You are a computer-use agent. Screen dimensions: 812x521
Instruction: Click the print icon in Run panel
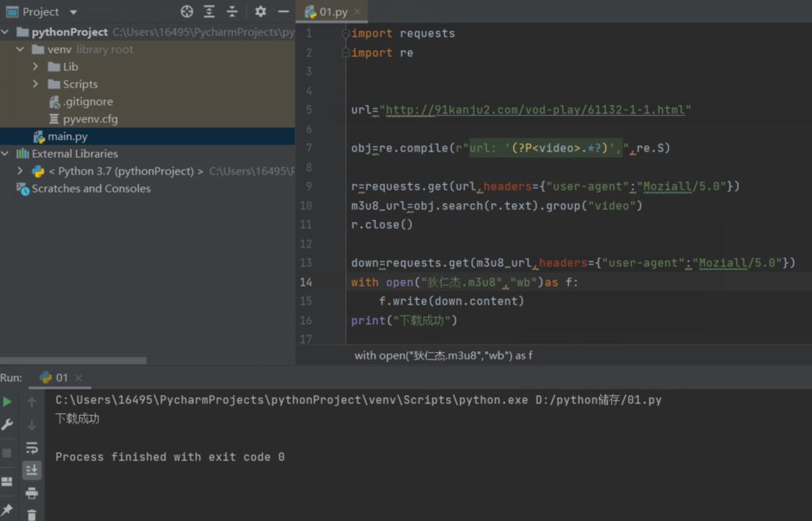point(32,494)
